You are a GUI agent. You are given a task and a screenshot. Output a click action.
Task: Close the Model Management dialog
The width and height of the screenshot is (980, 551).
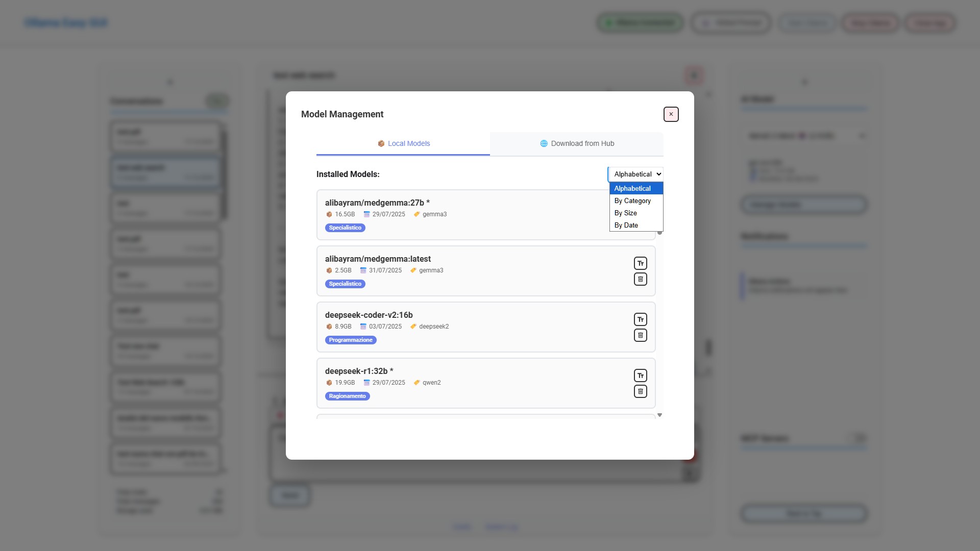671,114
